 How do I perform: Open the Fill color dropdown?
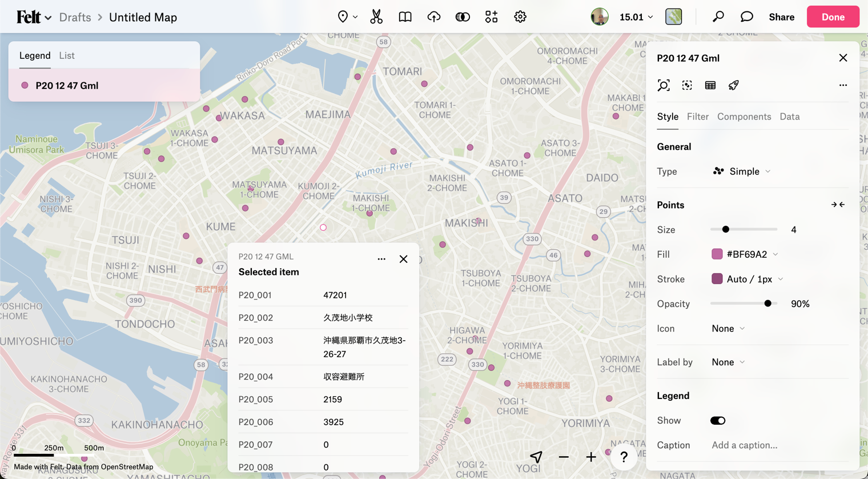(x=775, y=254)
